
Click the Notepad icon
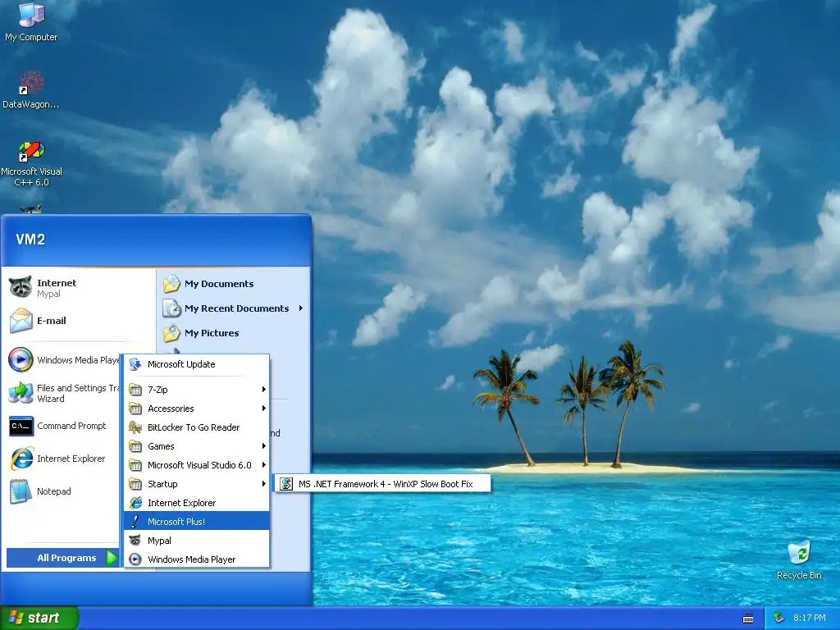pyautogui.click(x=21, y=491)
